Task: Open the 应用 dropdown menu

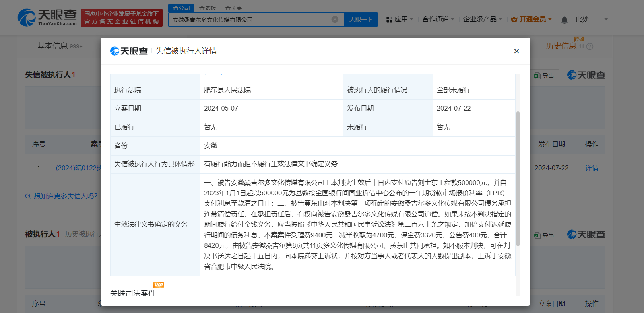Action: pos(400,19)
